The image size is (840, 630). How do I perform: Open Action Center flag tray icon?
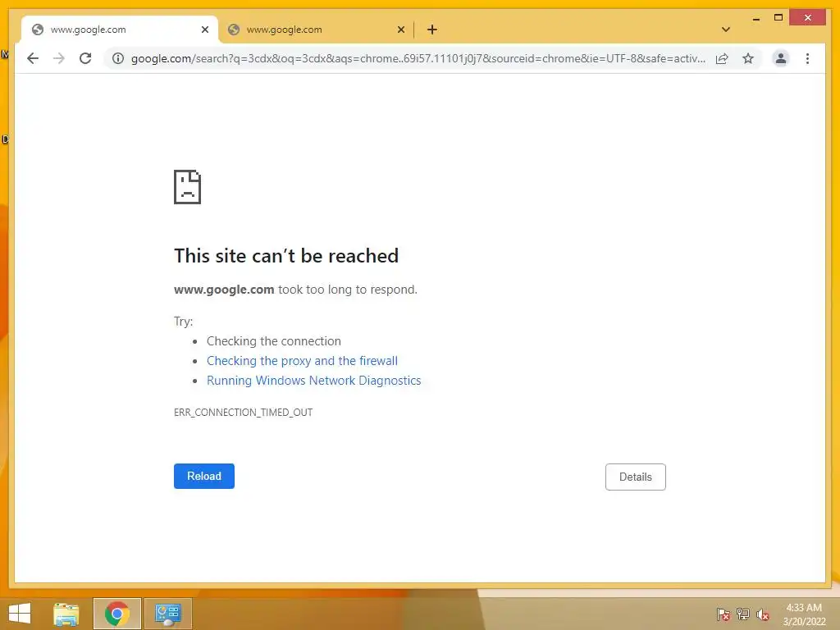(724, 614)
